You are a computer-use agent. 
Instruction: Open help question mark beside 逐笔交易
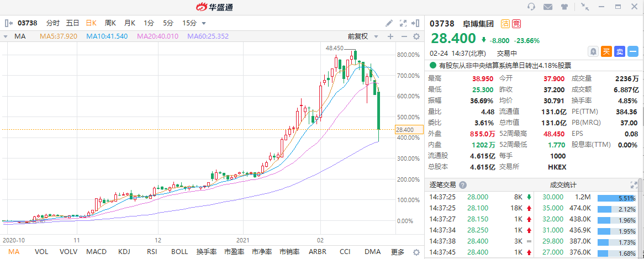tap(463, 184)
